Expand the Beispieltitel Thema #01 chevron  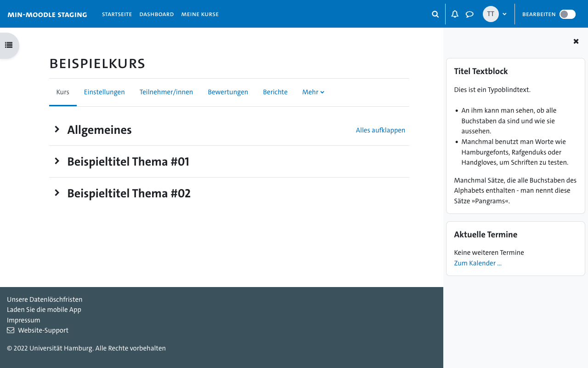(x=57, y=161)
